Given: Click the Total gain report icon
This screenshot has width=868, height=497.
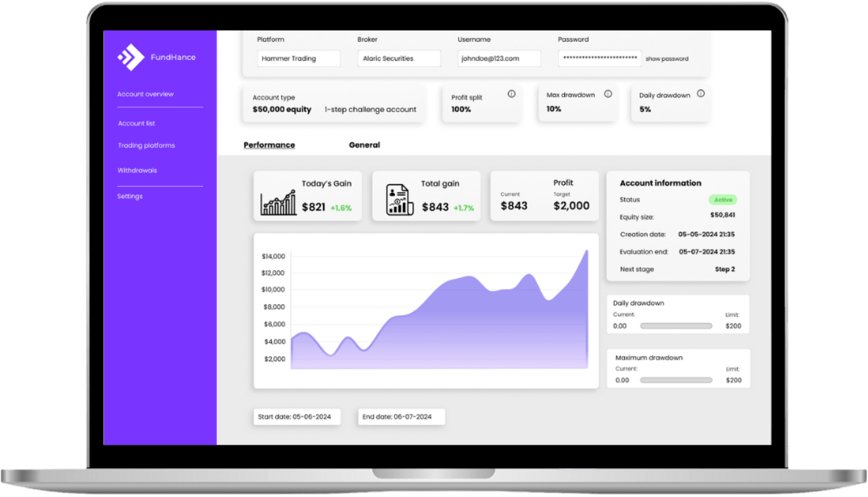Looking at the screenshot, I should pos(399,200).
